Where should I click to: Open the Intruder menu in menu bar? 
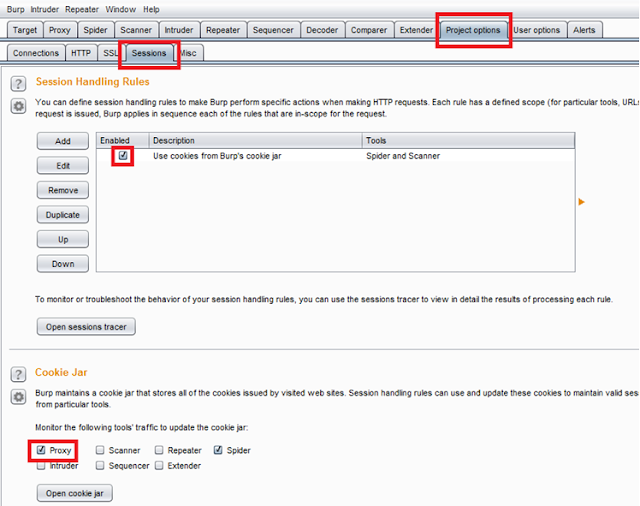[x=45, y=9]
